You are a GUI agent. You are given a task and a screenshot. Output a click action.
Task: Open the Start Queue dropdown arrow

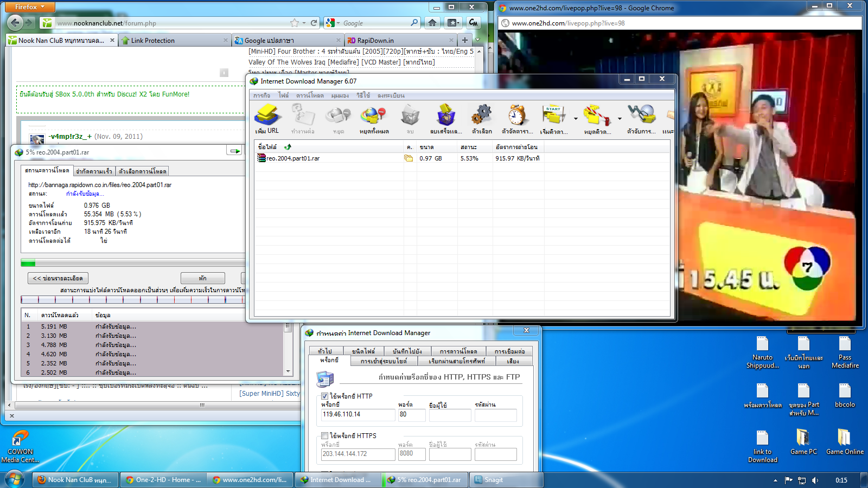click(x=576, y=119)
